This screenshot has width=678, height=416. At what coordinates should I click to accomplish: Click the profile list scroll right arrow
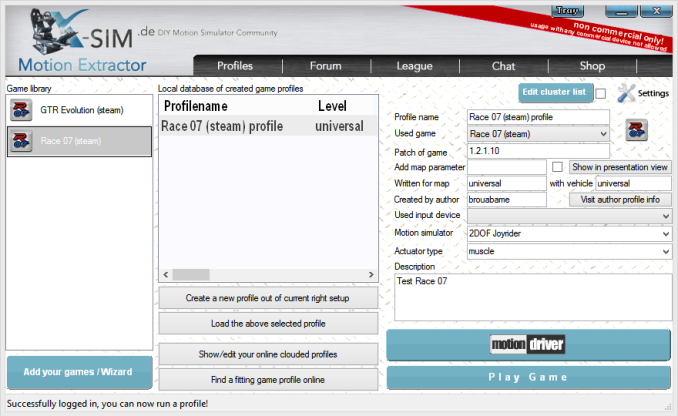[371, 275]
